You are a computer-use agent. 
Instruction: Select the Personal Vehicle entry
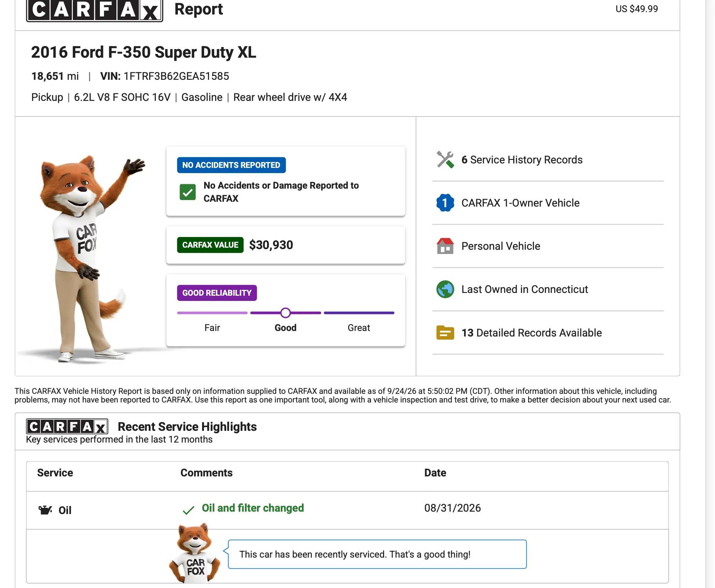pyautogui.click(x=501, y=246)
